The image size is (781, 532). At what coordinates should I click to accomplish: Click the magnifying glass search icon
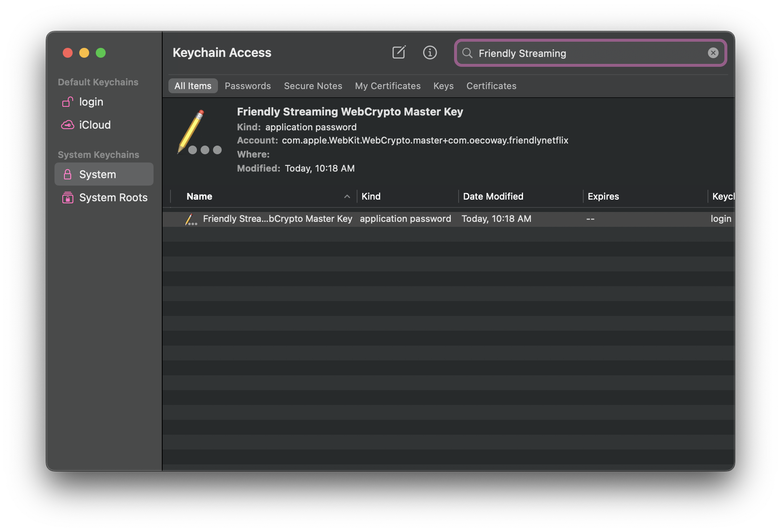[467, 53]
